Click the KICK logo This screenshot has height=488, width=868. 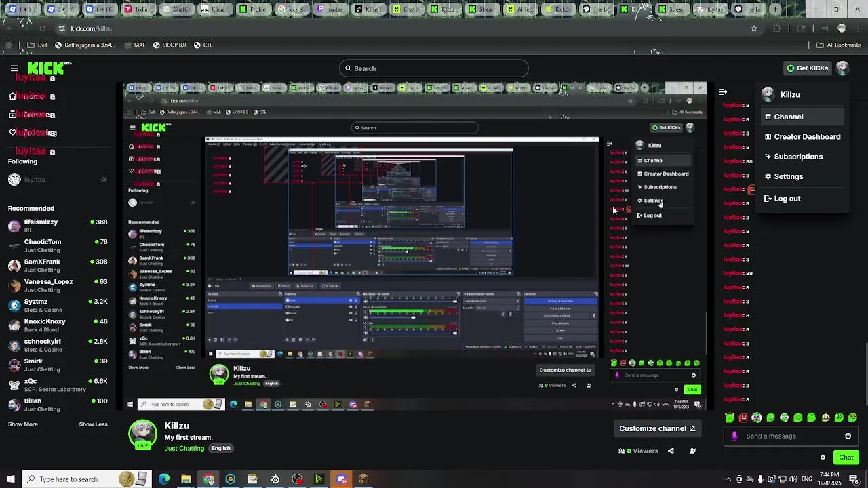(47, 68)
